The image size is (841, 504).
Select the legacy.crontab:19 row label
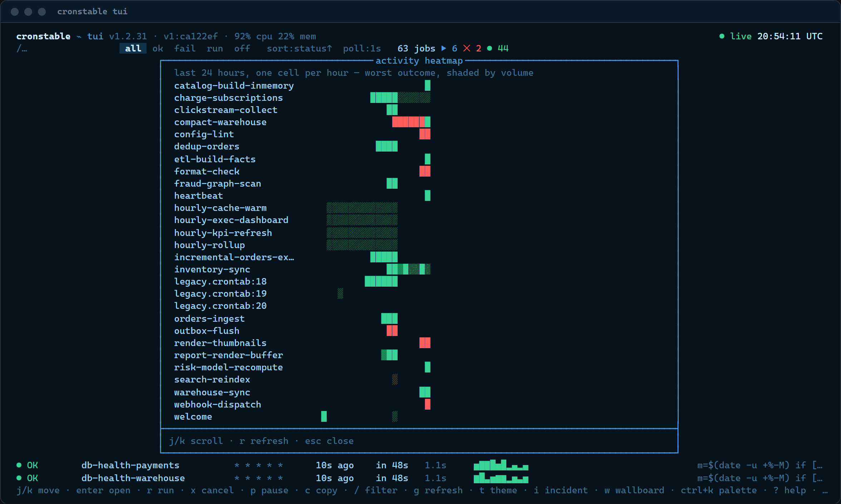pos(220,293)
